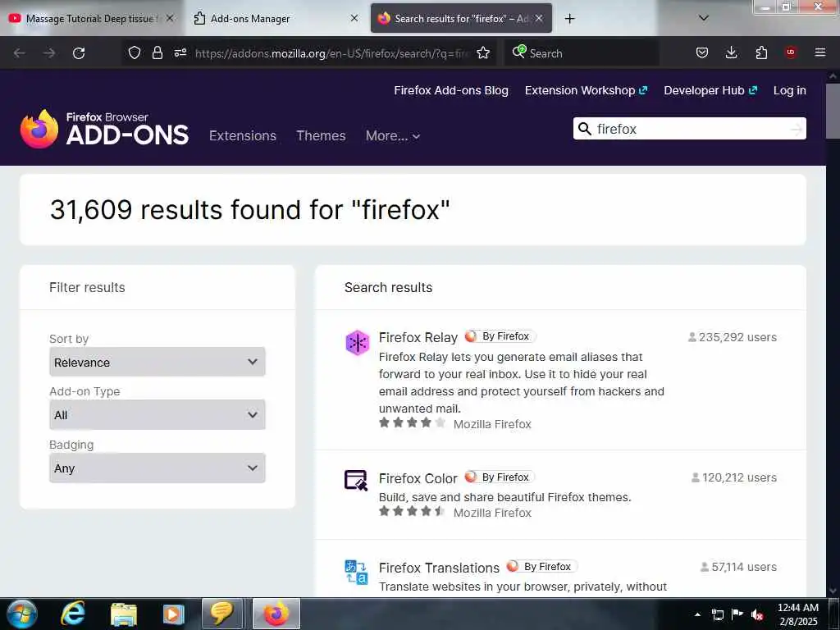Click the muted volume tray icon
This screenshot has width=840, height=630.
coord(757,615)
